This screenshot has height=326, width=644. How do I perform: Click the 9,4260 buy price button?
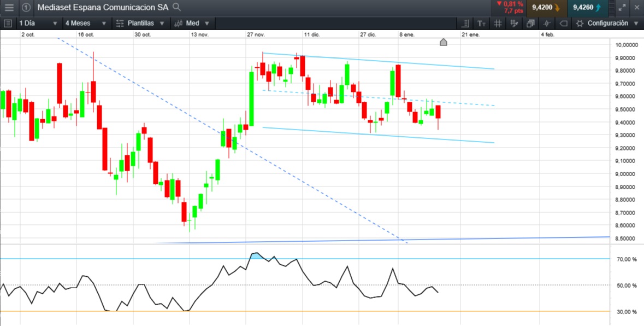[587, 8]
